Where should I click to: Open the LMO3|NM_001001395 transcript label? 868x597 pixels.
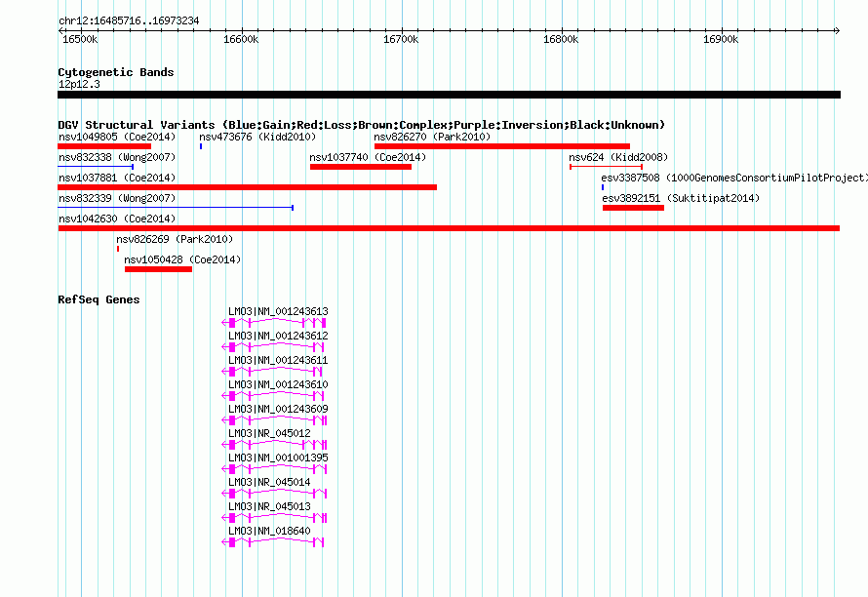coord(278,458)
